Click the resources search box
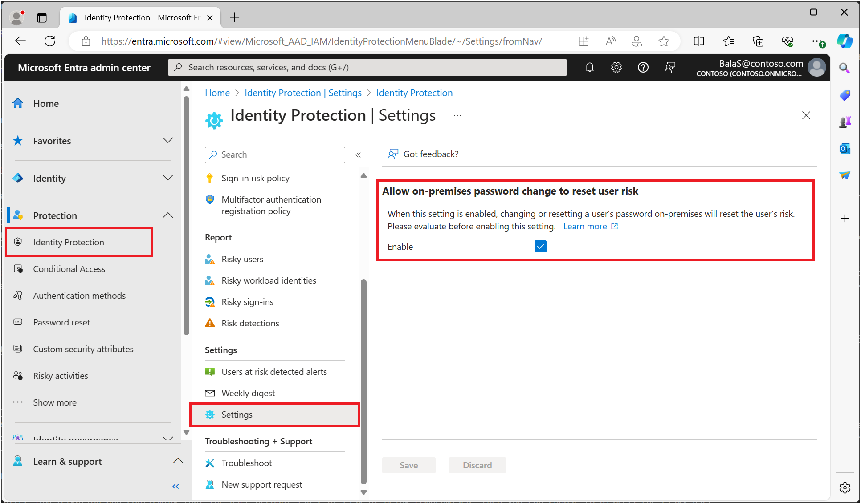This screenshot has width=861, height=504. (x=367, y=67)
